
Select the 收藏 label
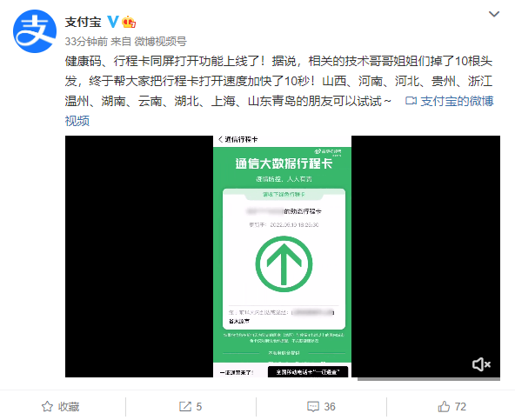(x=69, y=407)
